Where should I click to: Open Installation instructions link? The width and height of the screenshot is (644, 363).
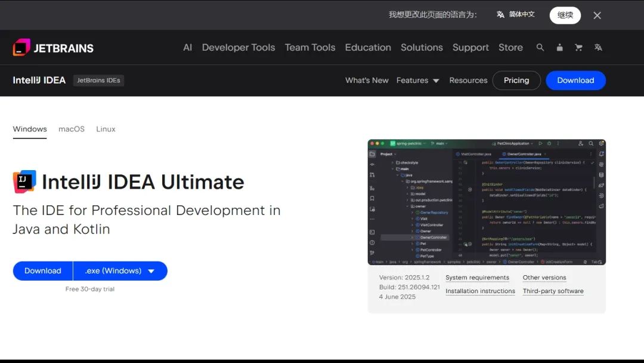(x=480, y=291)
